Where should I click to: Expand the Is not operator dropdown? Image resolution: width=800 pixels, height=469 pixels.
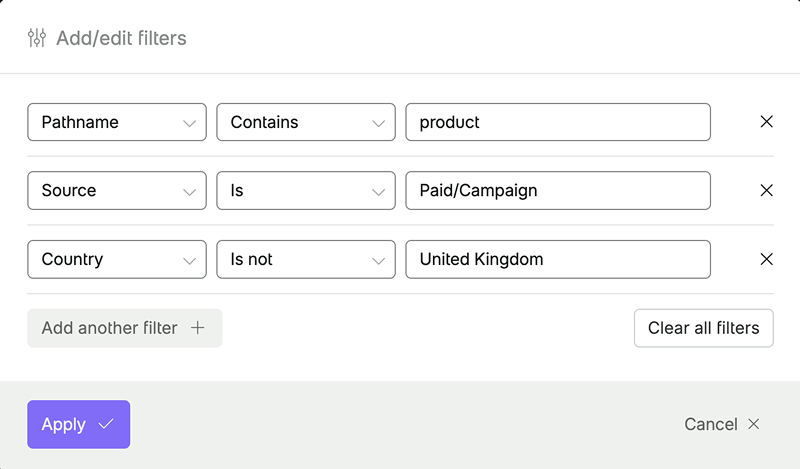click(x=306, y=259)
